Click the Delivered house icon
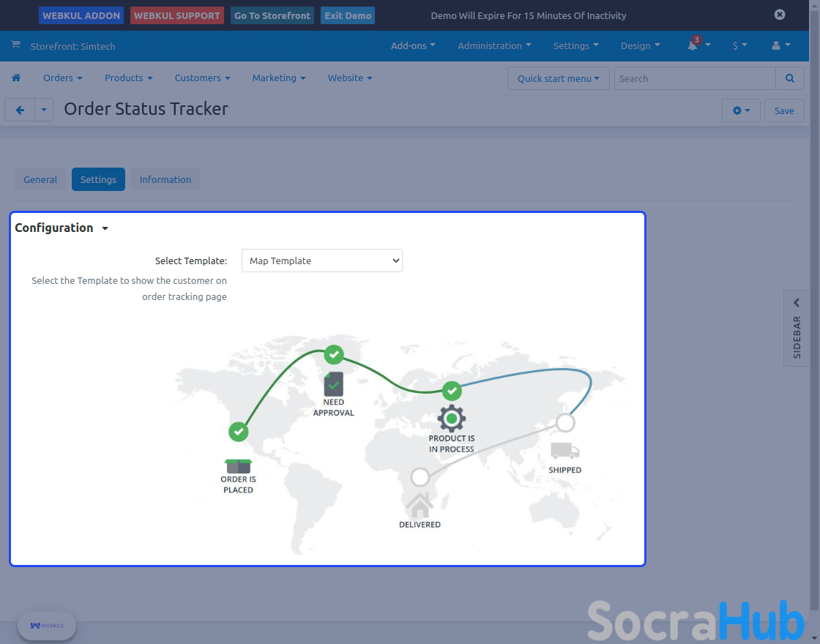Image resolution: width=820 pixels, height=644 pixels. point(420,505)
